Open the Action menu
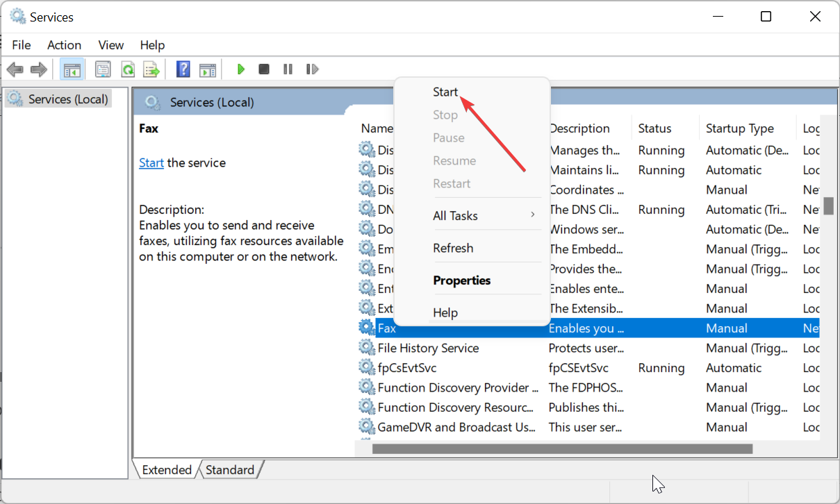The width and height of the screenshot is (840, 504). tap(64, 45)
